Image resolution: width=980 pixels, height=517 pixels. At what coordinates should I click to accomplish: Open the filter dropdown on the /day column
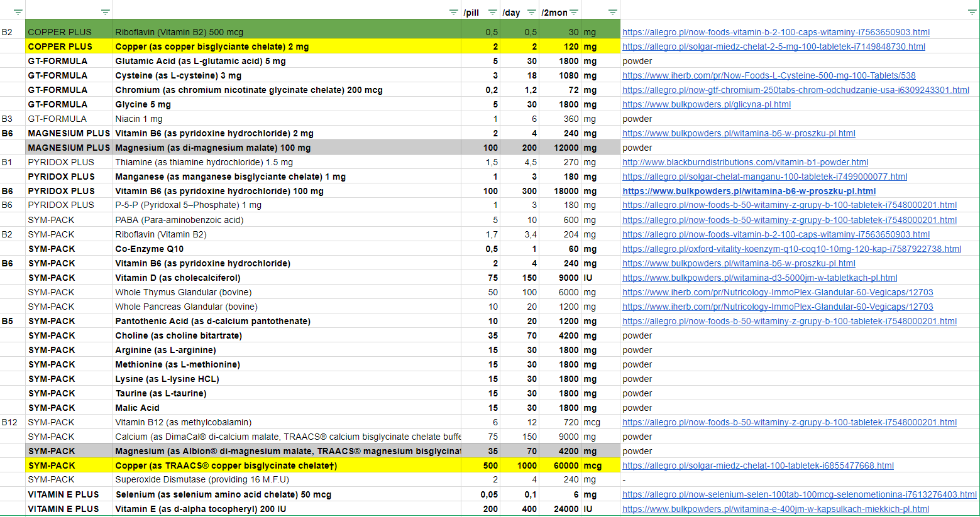click(531, 13)
